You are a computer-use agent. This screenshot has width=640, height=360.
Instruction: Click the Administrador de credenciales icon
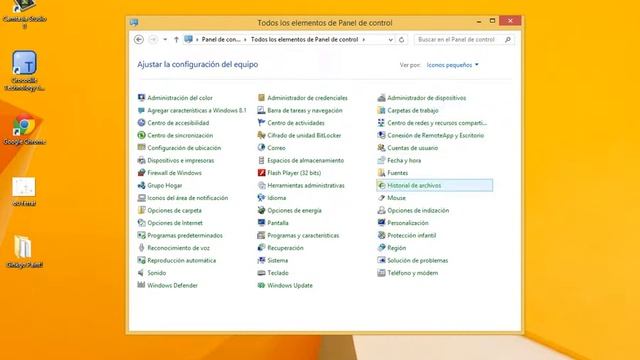tap(261, 98)
